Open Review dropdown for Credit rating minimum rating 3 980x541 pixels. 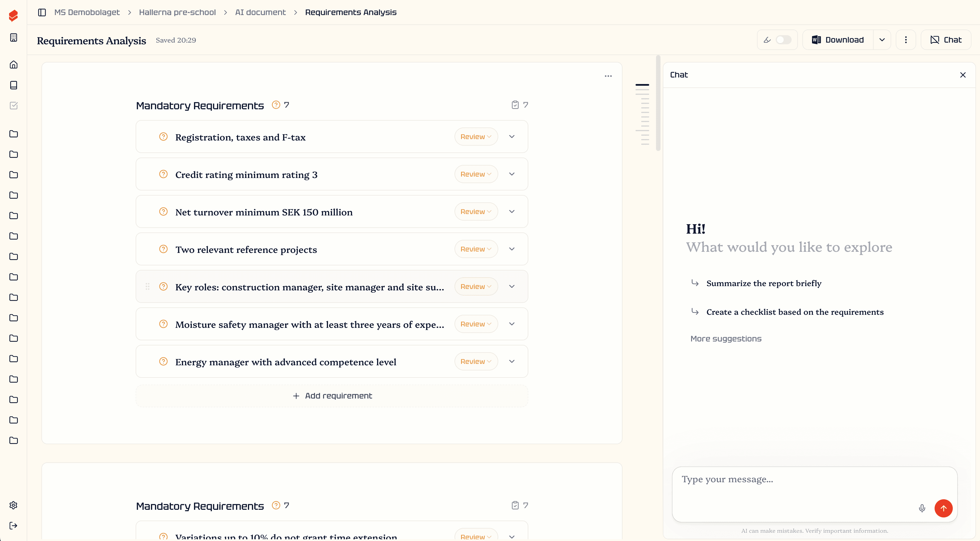(x=476, y=174)
